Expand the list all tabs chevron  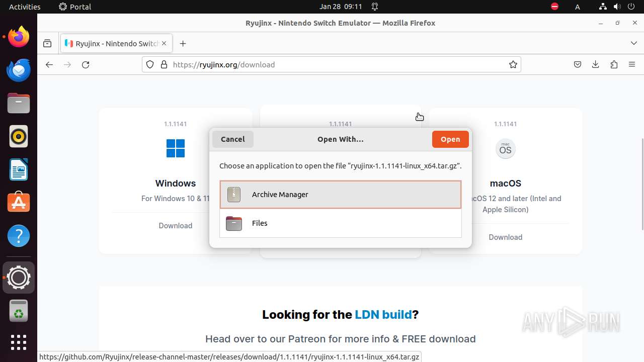click(x=634, y=43)
